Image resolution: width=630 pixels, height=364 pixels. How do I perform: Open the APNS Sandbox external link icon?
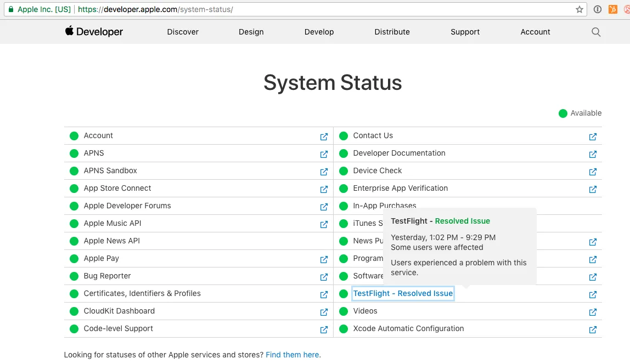coord(324,172)
